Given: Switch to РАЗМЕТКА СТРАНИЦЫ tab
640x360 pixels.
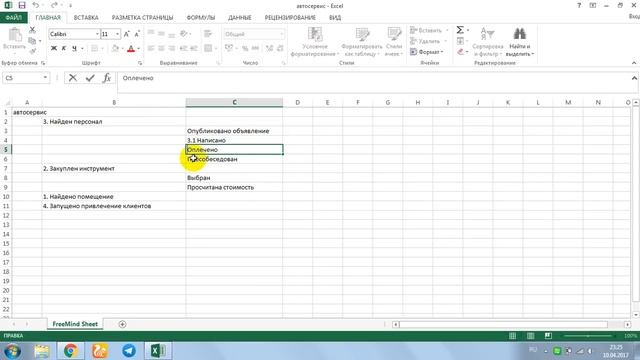Looking at the screenshot, I should click(142, 18).
